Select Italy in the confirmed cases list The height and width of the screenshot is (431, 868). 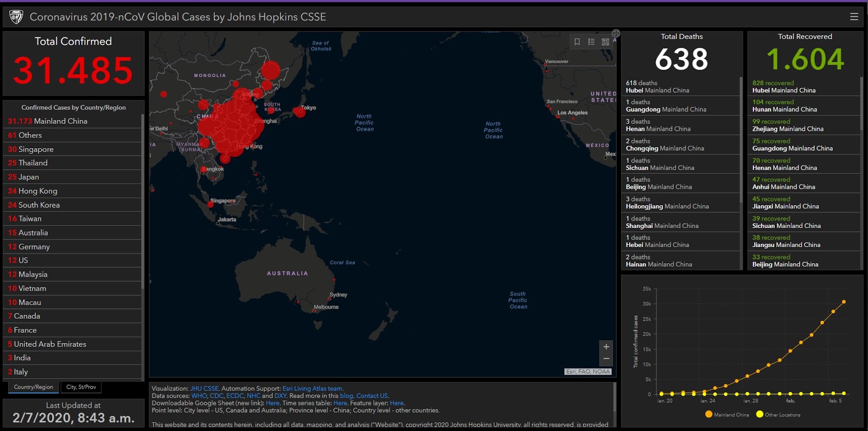72,372
